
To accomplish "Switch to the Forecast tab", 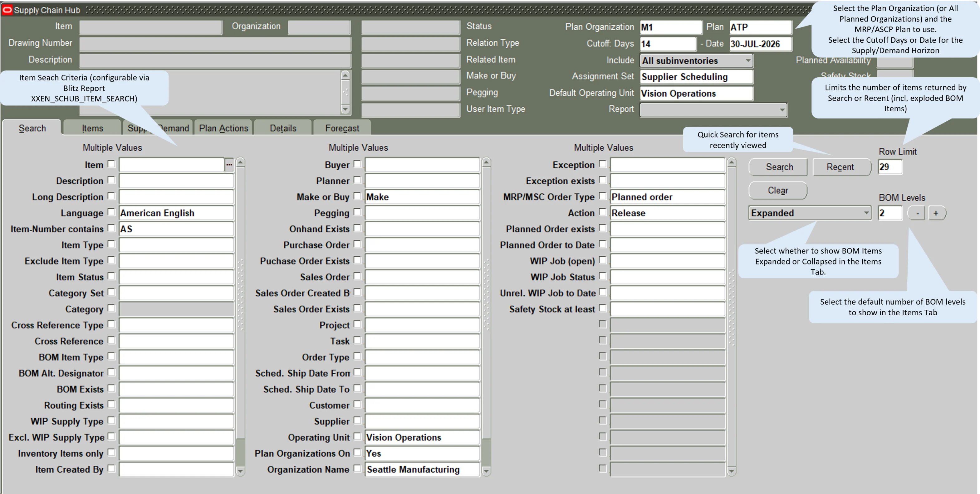I will [x=342, y=128].
